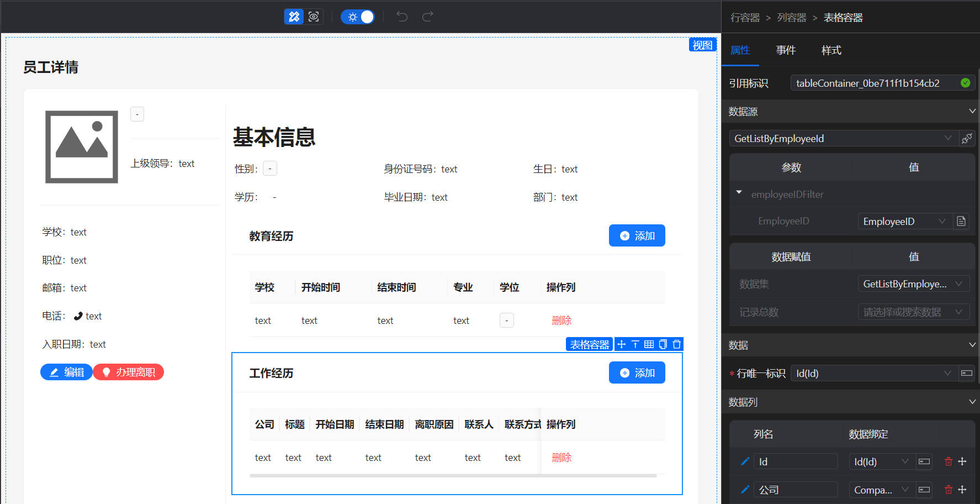Screen dimensions: 980x504
Task: Select parent via up-arrow icon on 表格容器 toolbar
Action: point(635,344)
